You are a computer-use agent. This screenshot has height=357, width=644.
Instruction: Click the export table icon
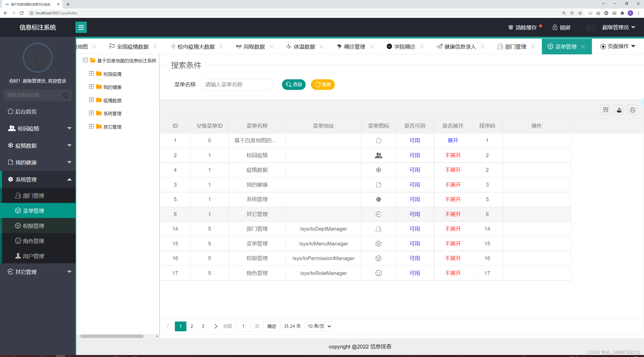619,110
